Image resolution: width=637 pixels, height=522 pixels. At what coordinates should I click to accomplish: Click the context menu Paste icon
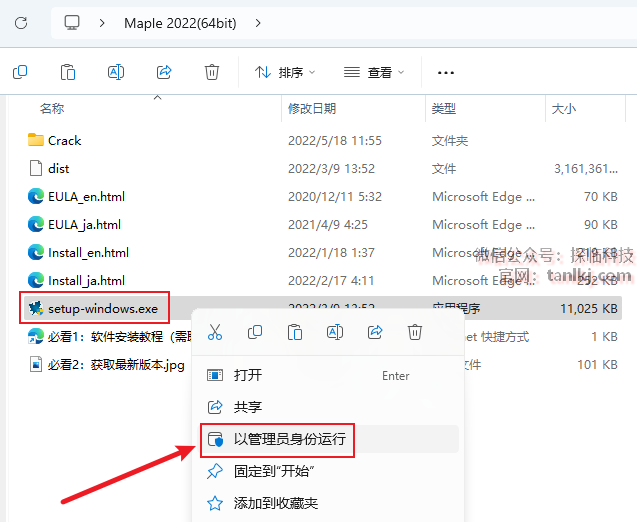tap(295, 332)
